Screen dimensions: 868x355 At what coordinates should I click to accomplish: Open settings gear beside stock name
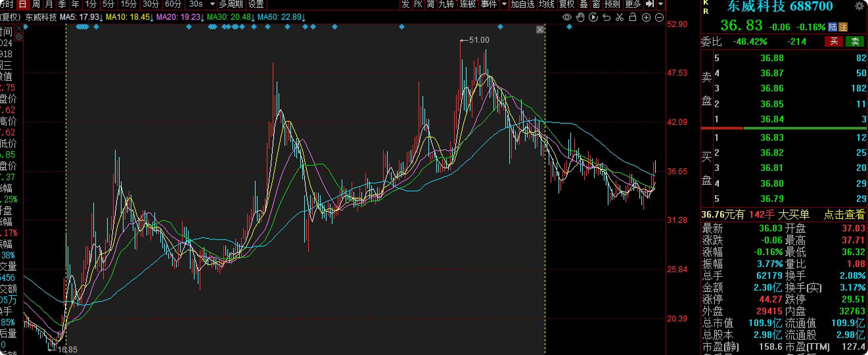[x=859, y=6]
